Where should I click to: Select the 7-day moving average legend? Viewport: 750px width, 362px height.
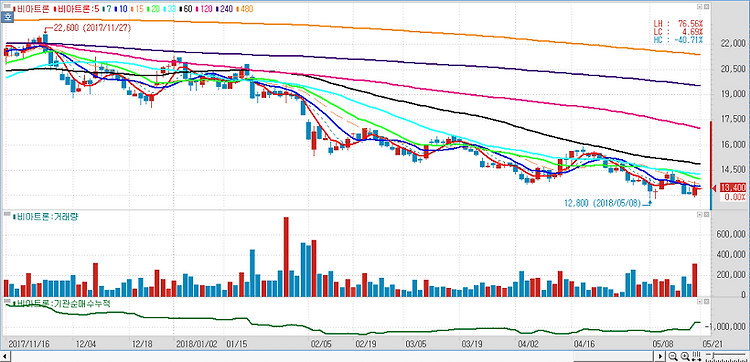tap(108, 9)
